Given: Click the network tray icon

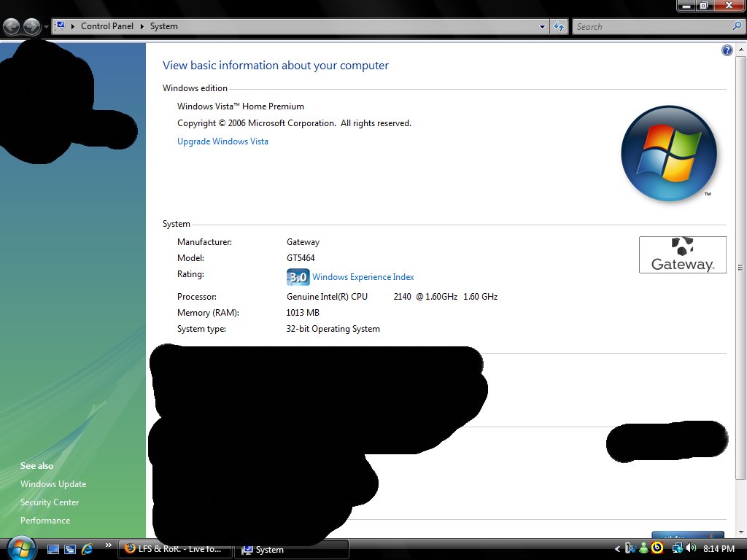Looking at the screenshot, I should click(677, 548).
